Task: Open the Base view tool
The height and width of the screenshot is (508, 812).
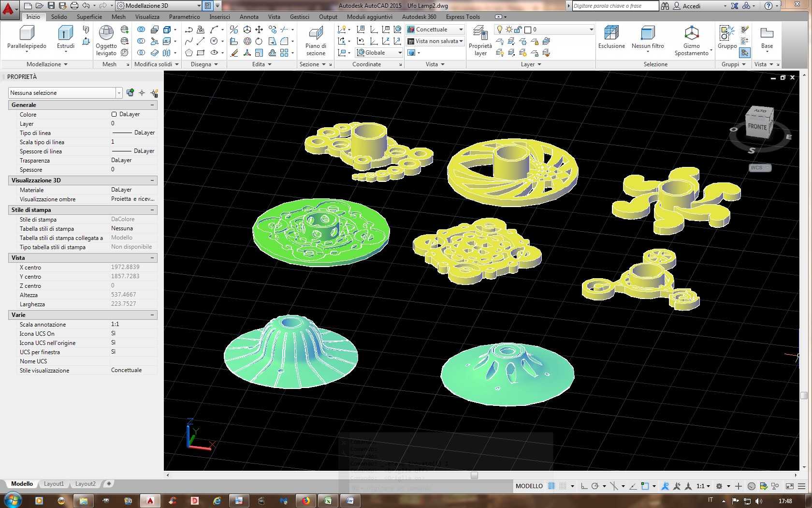Action: click(767, 38)
